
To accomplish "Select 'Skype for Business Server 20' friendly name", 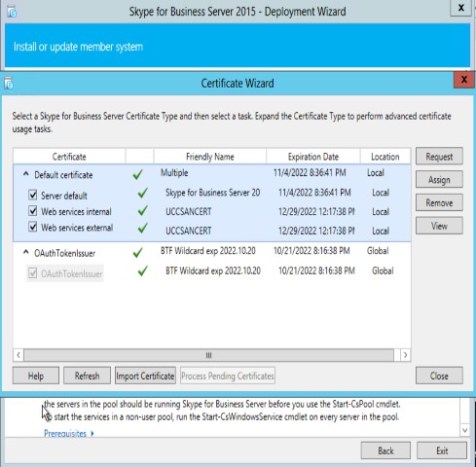I will point(213,193).
